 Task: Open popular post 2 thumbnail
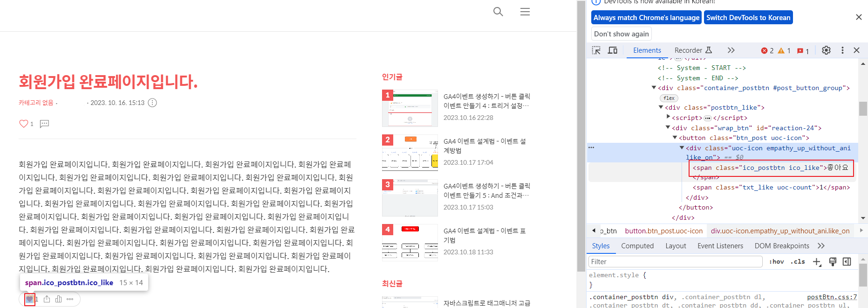coord(410,153)
